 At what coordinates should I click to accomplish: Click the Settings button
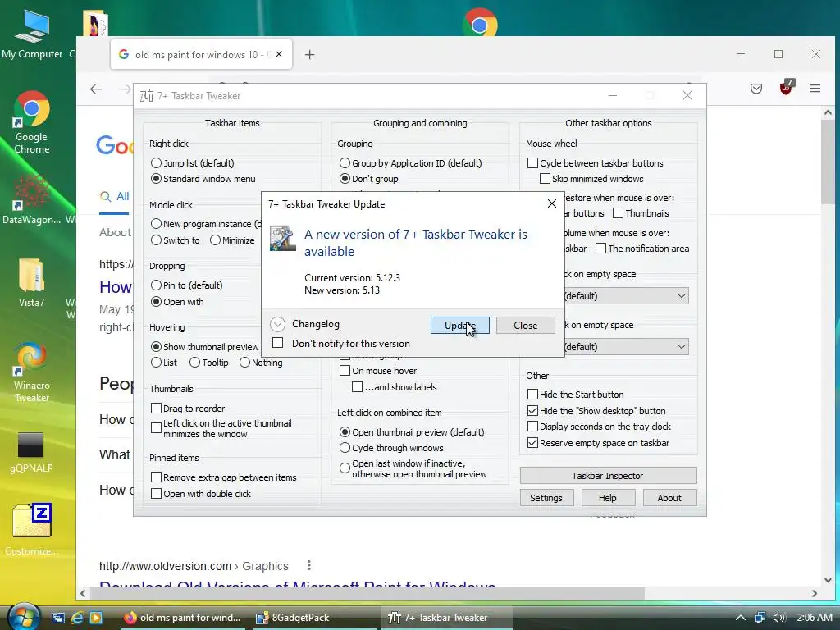pyautogui.click(x=546, y=498)
